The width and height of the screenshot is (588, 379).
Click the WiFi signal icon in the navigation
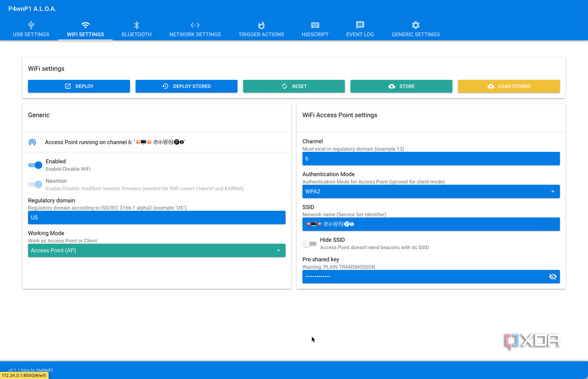tap(85, 25)
